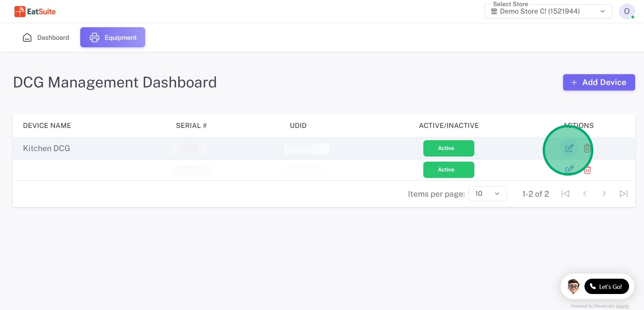The image size is (644, 310).
Task: Toggle second device Active status
Action: 448,170
